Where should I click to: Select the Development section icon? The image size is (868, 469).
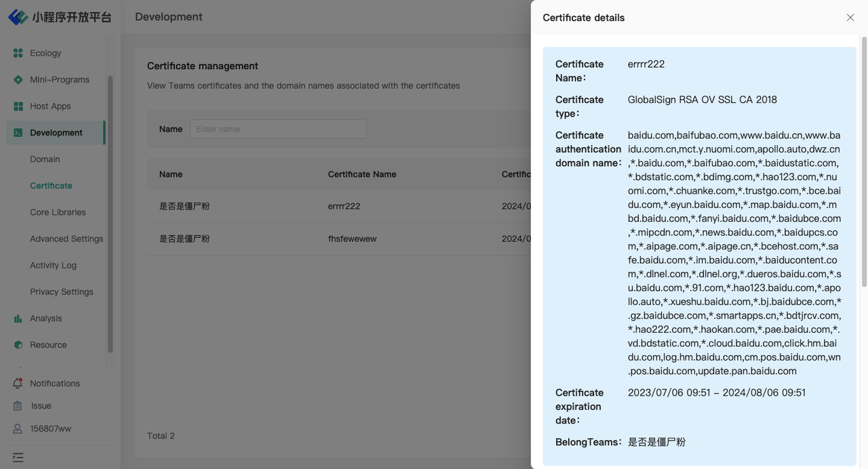pyautogui.click(x=18, y=132)
